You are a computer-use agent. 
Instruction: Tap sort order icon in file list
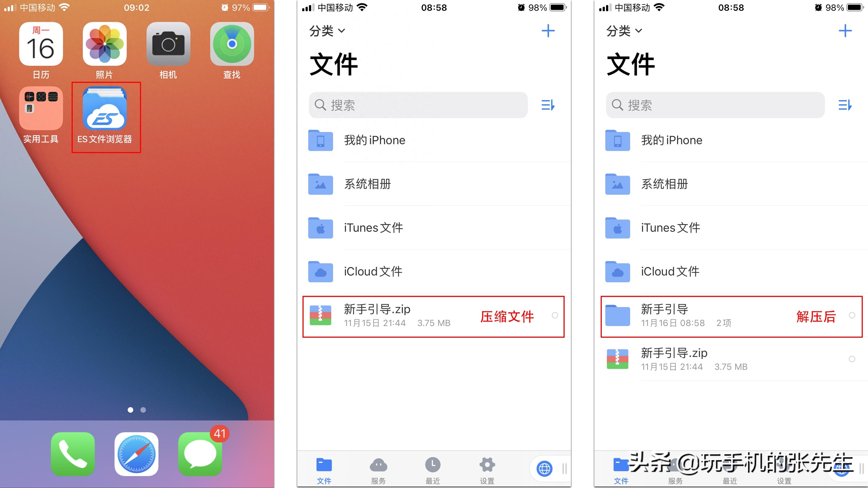(x=547, y=105)
